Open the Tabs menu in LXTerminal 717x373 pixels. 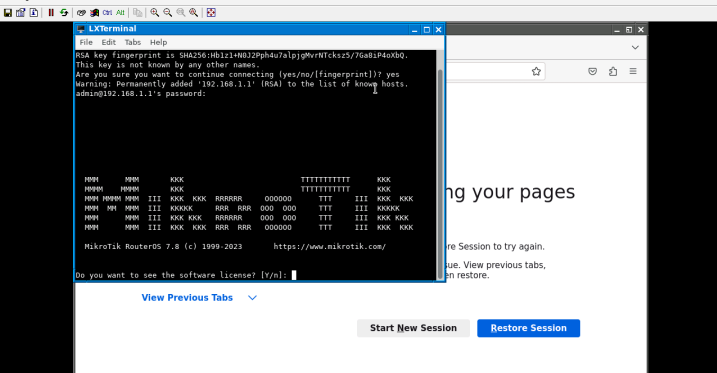[x=133, y=42]
